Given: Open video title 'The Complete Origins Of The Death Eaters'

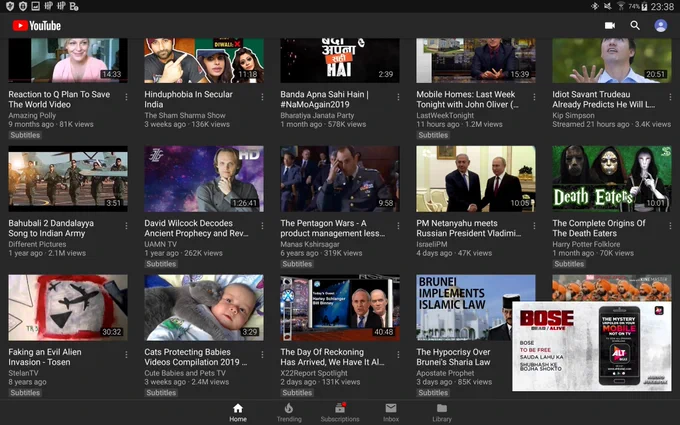Looking at the screenshot, I should click(x=598, y=228).
